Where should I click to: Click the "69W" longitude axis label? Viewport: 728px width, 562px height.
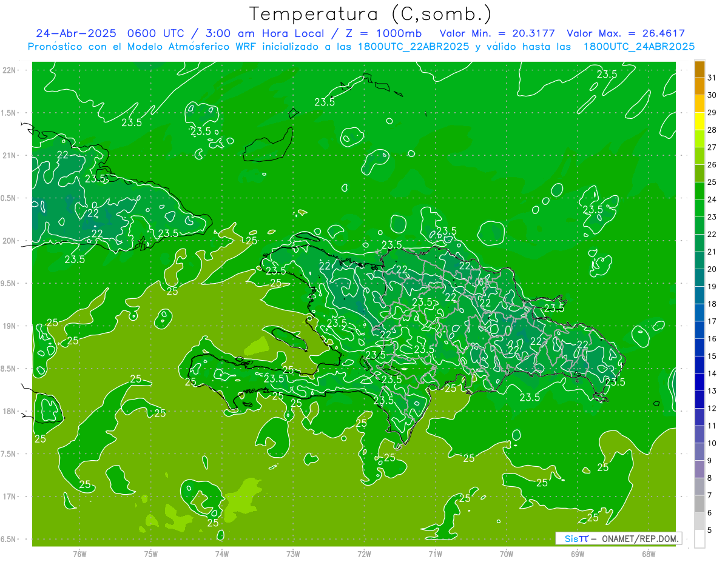tap(578, 554)
